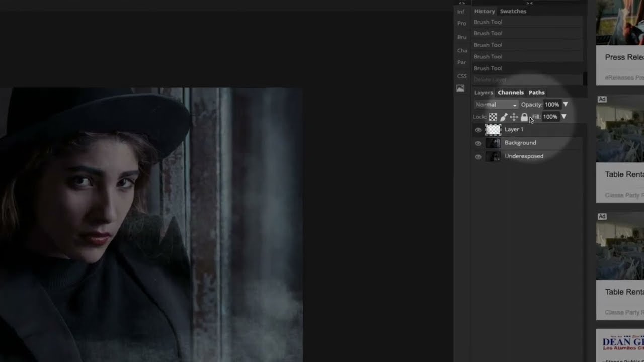Hide Layer 1 using its eye icon
This screenshot has width=644, height=362.
click(x=478, y=130)
